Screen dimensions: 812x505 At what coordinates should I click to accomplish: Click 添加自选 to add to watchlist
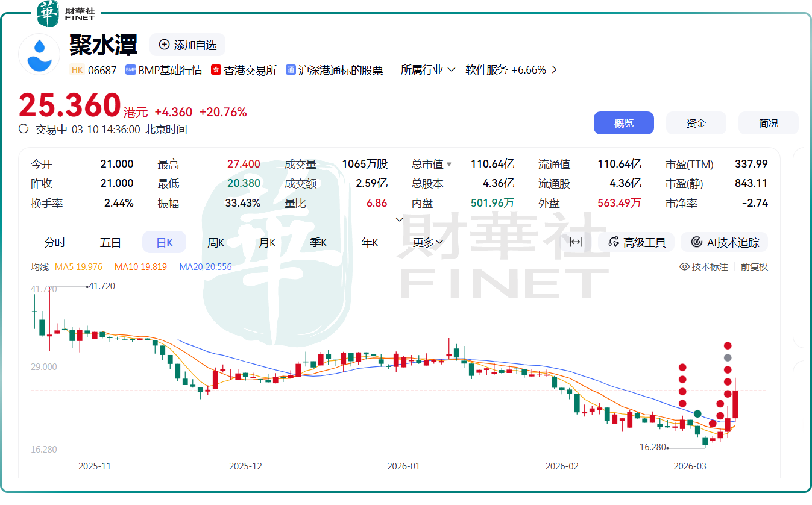pos(187,45)
